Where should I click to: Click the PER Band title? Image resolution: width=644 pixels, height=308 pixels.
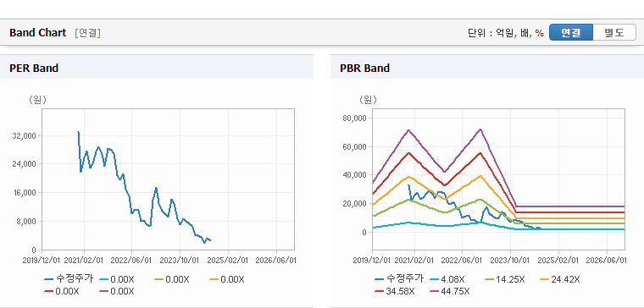tap(34, 68)
